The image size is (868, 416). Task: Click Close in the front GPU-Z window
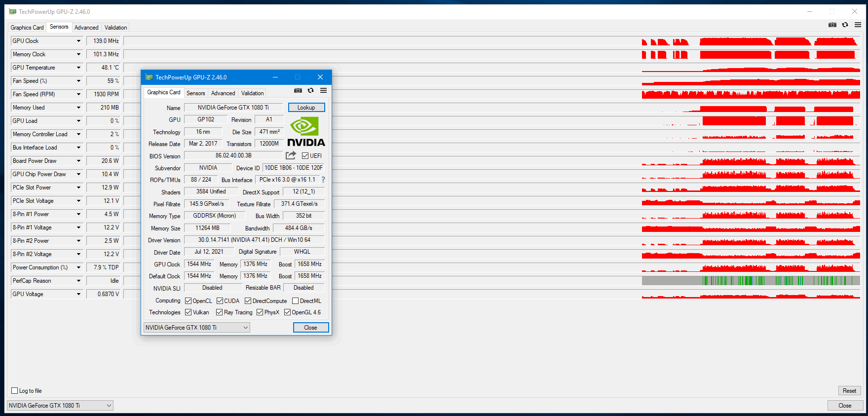pyautogui.click(x=311, y=328)
